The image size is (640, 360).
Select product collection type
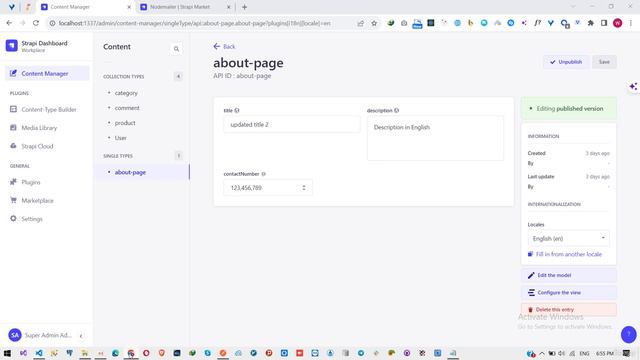[125, 123]
